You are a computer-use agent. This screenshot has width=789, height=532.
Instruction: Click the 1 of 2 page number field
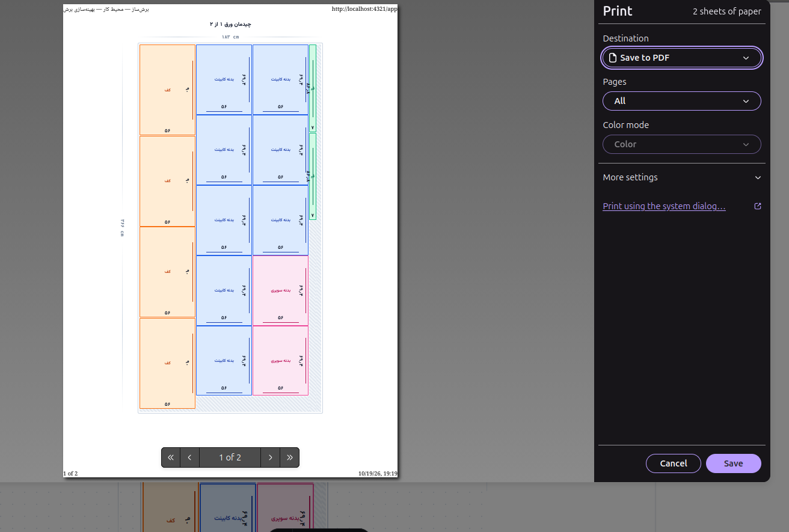click(x=230, y=457)
